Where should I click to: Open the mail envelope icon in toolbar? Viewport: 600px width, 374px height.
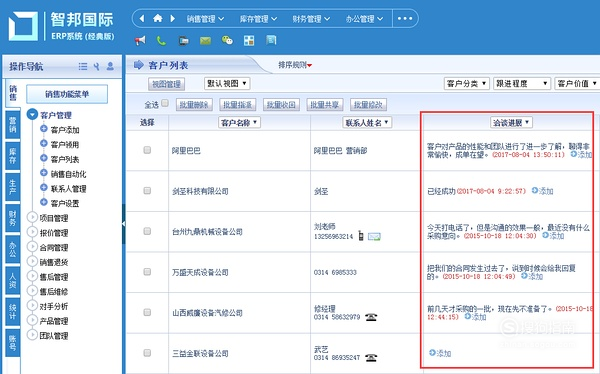click(205, 40)
